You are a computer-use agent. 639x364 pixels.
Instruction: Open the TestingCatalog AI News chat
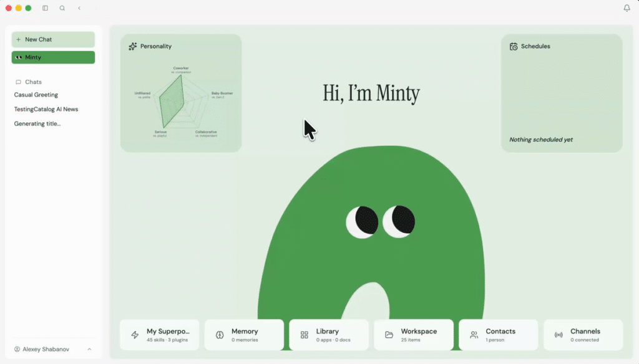pos(46,109)
